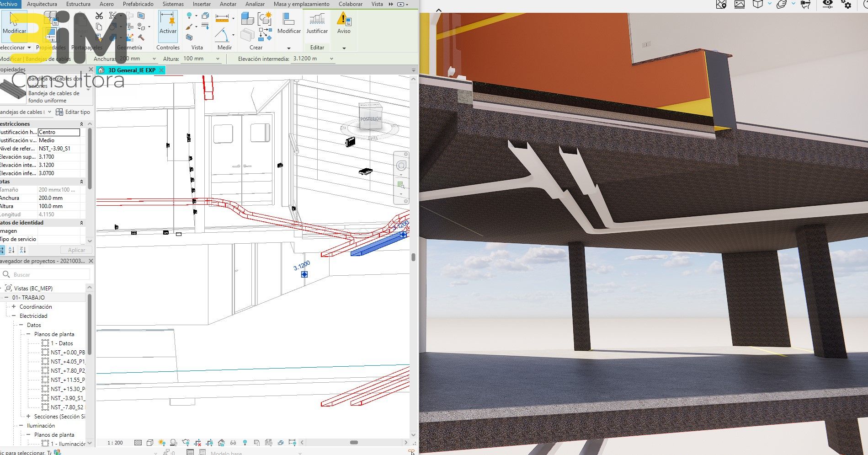Click the Enscape view cube icon
The width and height of the screenshot is (868, 455).
tap(758, 4)
